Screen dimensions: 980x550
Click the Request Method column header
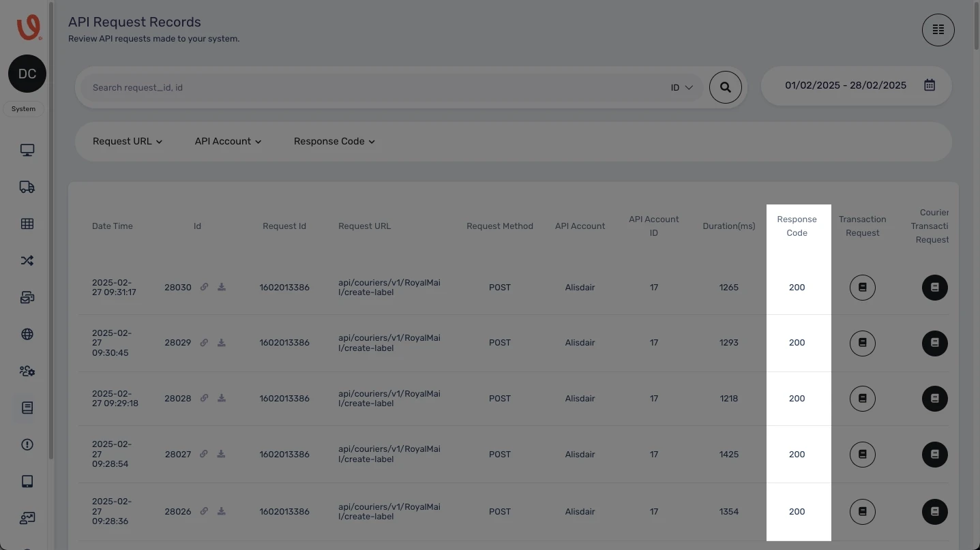pyautogui.click(x=500, y=226)
